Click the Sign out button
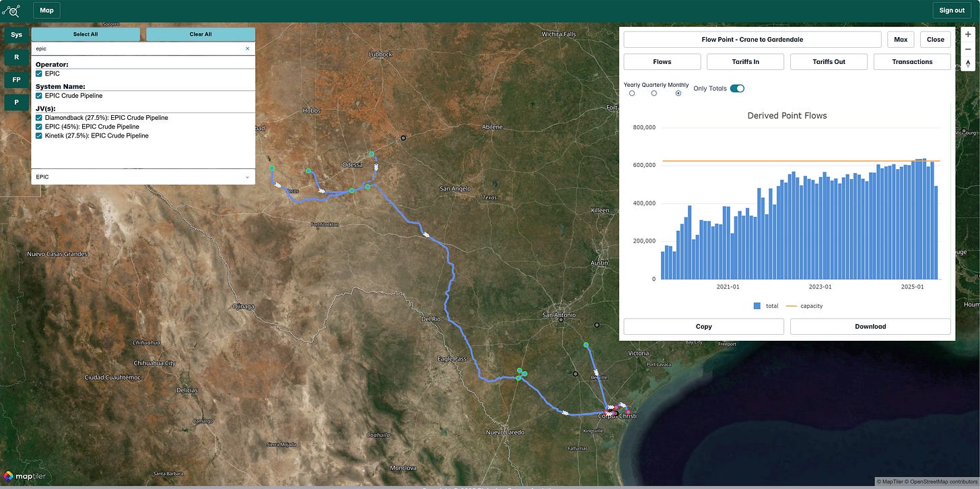 pyautogui.click(x=952, y=10)
